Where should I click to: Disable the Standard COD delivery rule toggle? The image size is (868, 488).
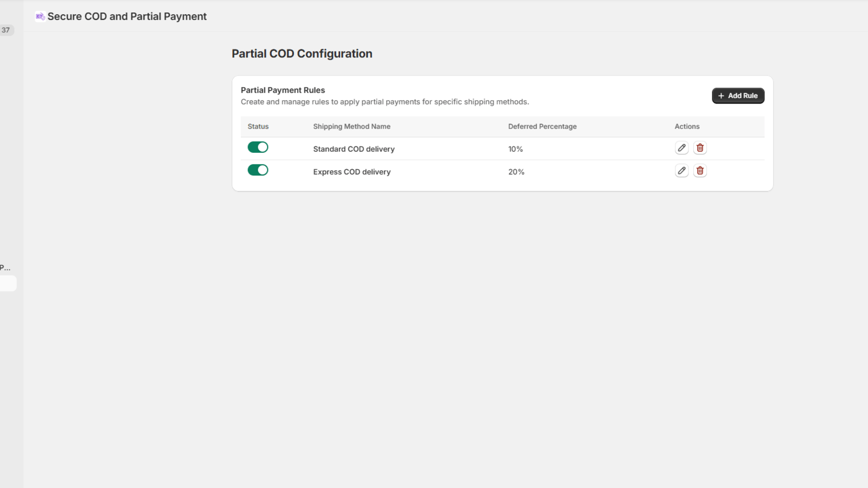tap(258, 146)
